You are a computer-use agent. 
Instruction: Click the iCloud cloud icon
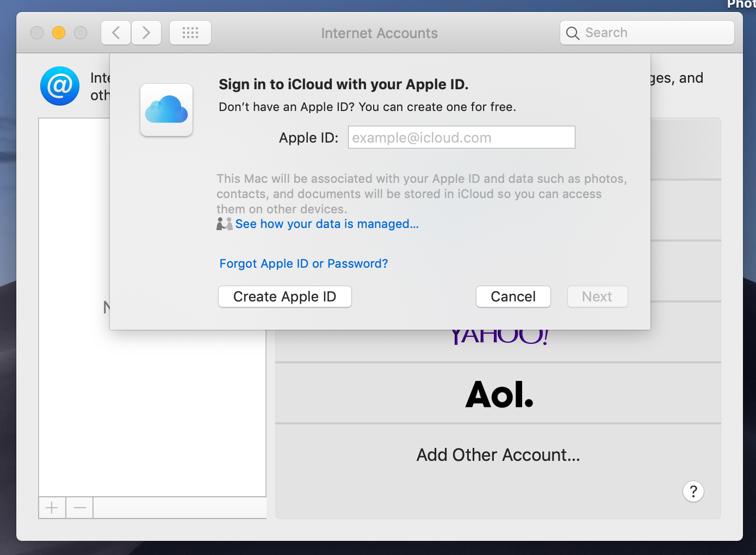(x=166, y=109)
